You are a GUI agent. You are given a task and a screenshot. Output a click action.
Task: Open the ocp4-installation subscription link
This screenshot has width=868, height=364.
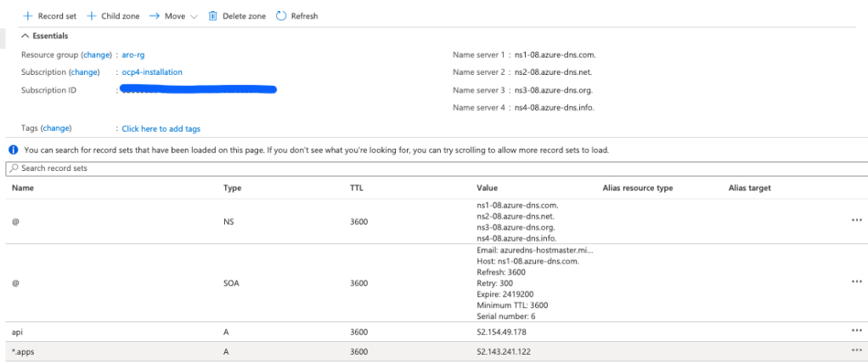coord(152,72)
